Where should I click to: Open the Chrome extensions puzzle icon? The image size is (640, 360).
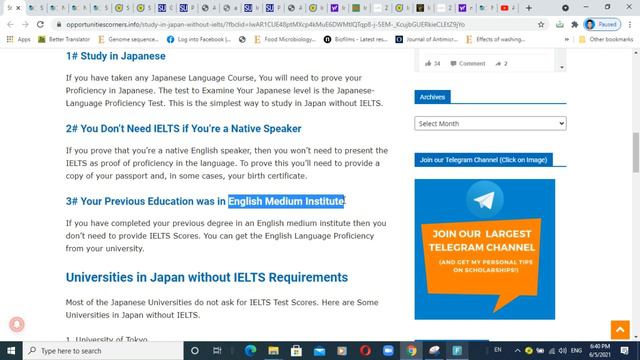tap(575, 24)
